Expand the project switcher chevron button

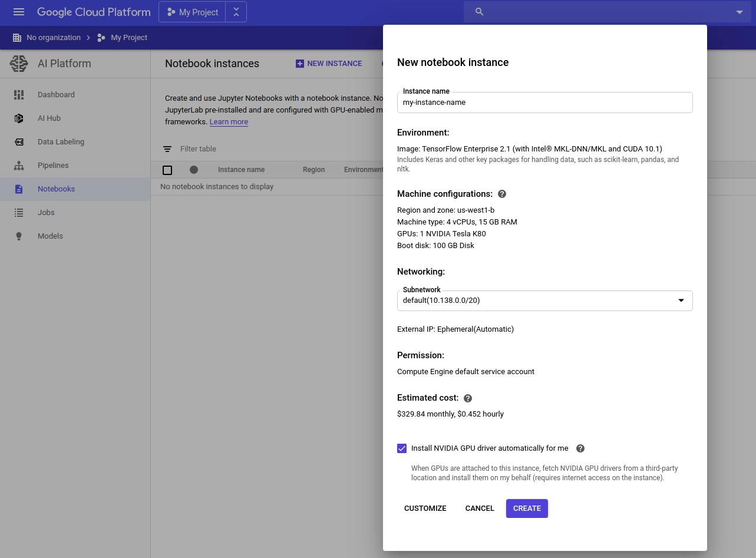click(236, 12)
